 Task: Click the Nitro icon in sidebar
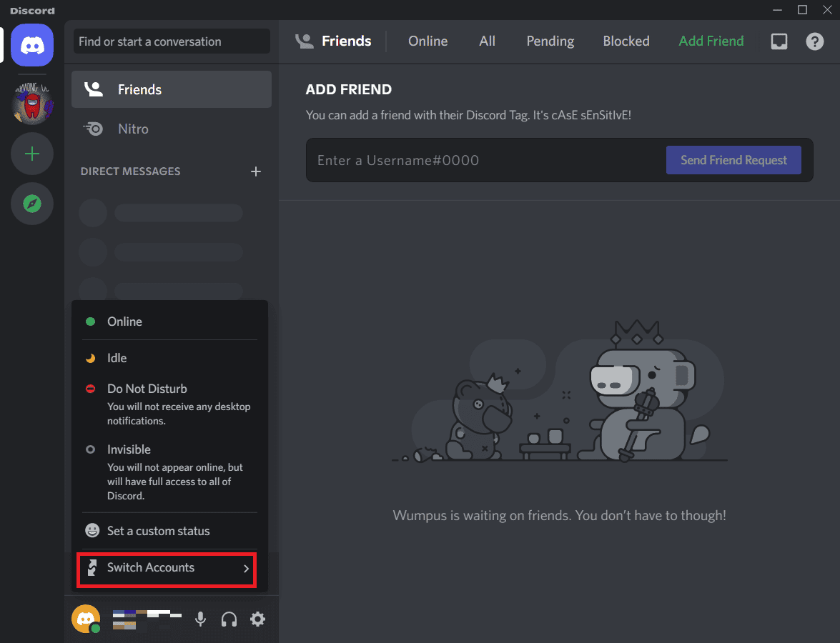[93, 129]
